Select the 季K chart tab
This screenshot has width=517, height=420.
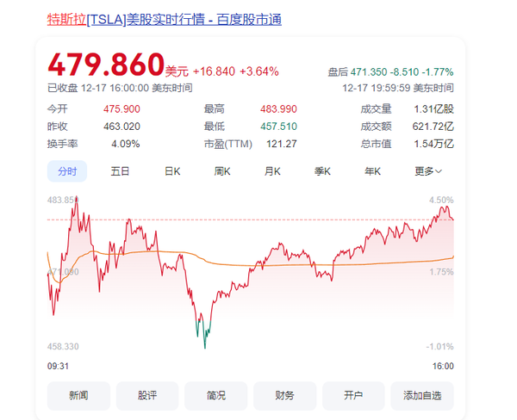322,171
